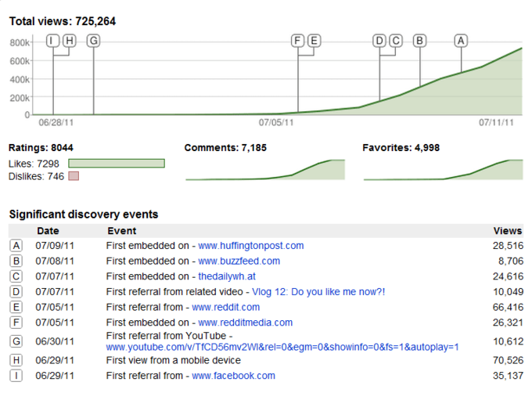This screenshot has height=393, width=532.
Task: Click the Likes: 7298 text
Action: point(34,164)
